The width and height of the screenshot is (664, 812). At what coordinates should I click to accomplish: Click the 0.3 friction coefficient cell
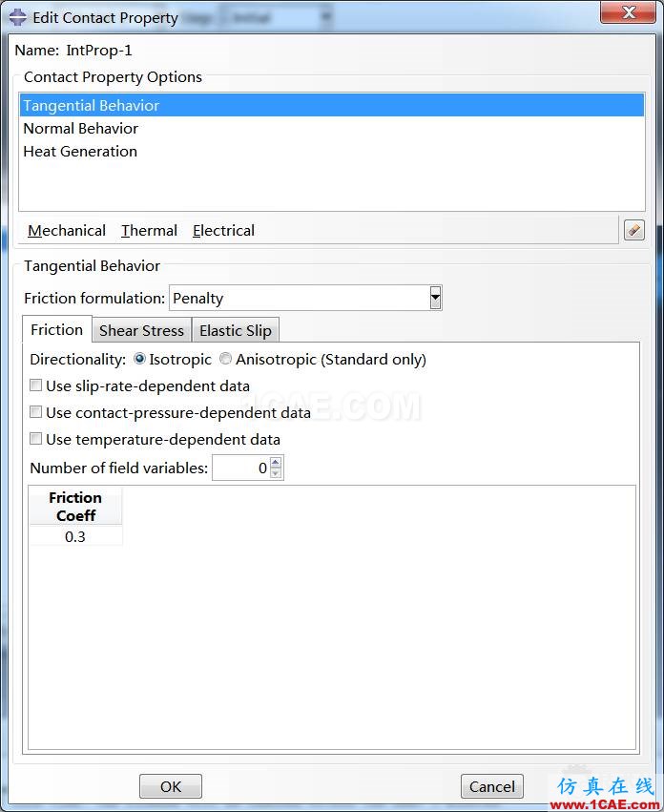75,536
